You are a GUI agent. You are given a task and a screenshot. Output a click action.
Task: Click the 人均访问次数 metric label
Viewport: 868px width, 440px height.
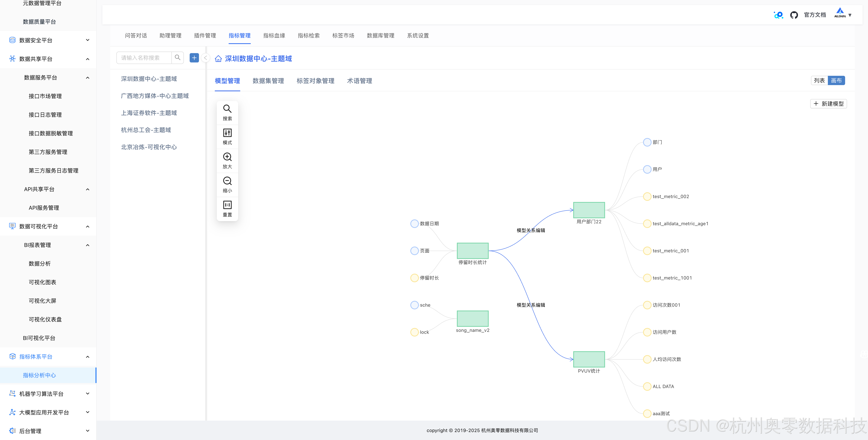coord(667,359)
